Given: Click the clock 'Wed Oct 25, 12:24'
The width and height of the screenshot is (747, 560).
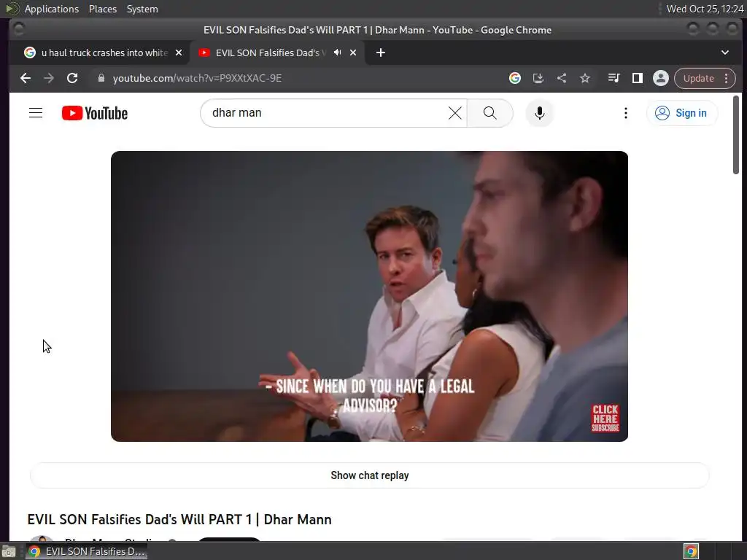Looking at the screenshot, I should click(x=705, y=9).
